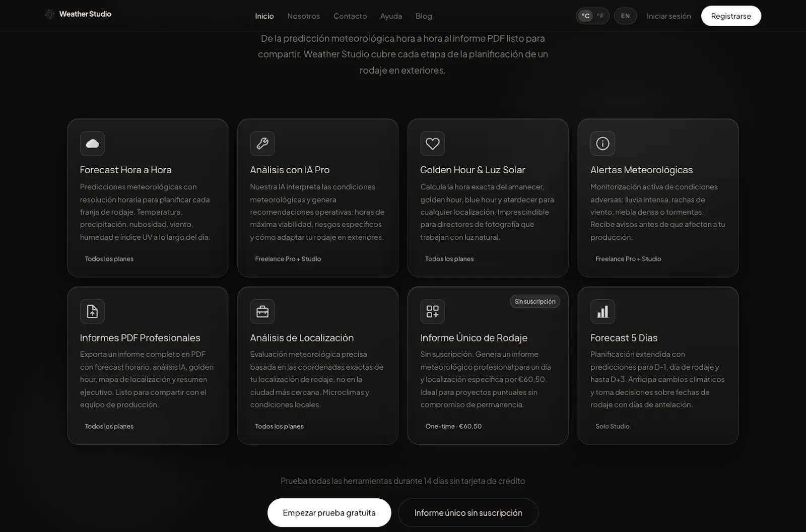Image resolution: width=806 pixels, height=532 pixels.
Task: Click the Weather Studio brand name
Action: (x=85, y=14)
